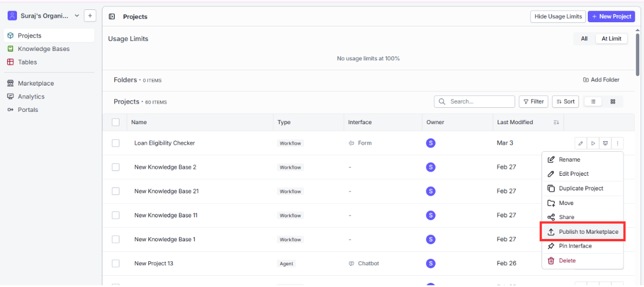
Task: Click the owner avatar on Loan Eligibility Checker row
Action: point(431,143)
